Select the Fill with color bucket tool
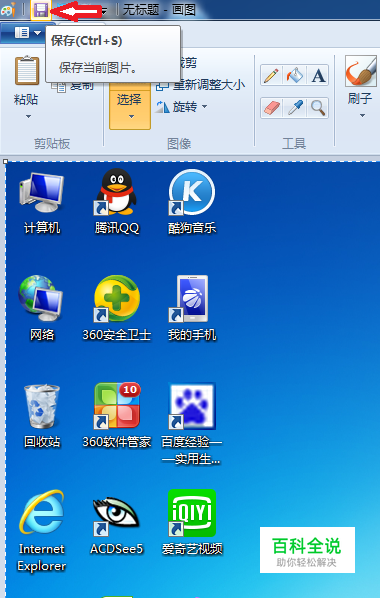 click(295, 75)
